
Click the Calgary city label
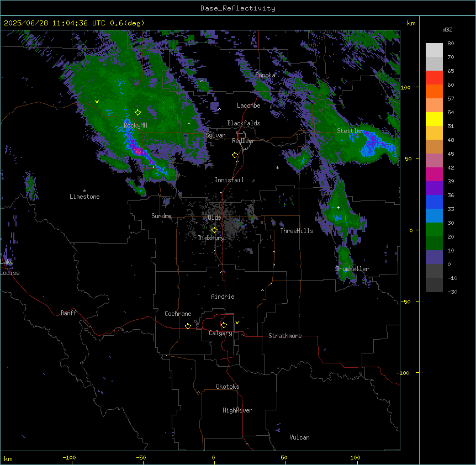click(220, 333)
